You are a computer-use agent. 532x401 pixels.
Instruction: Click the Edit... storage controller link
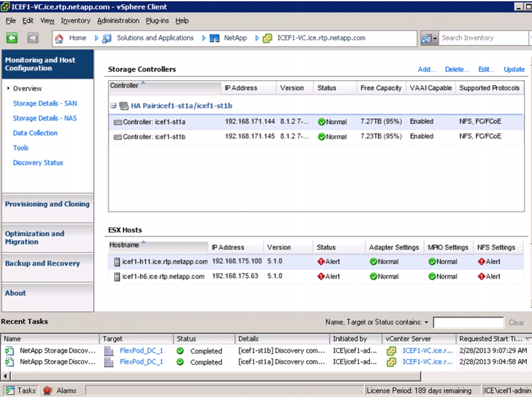click(486, 69)
